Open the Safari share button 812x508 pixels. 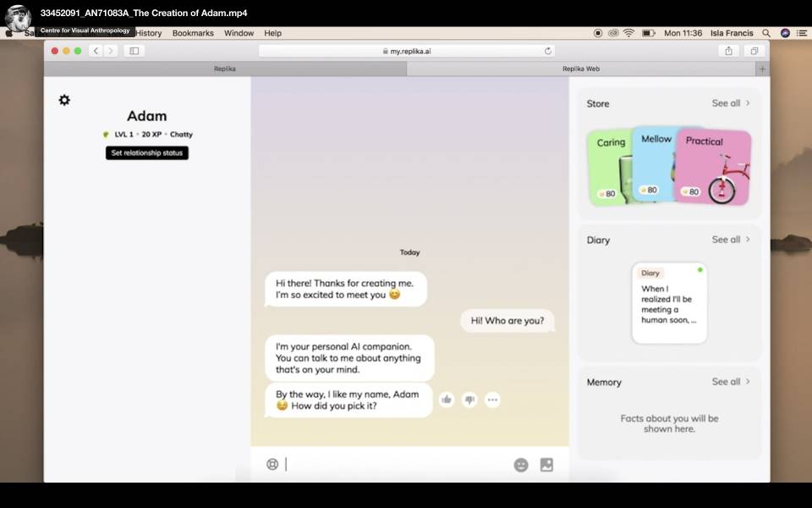click(728, 51)
